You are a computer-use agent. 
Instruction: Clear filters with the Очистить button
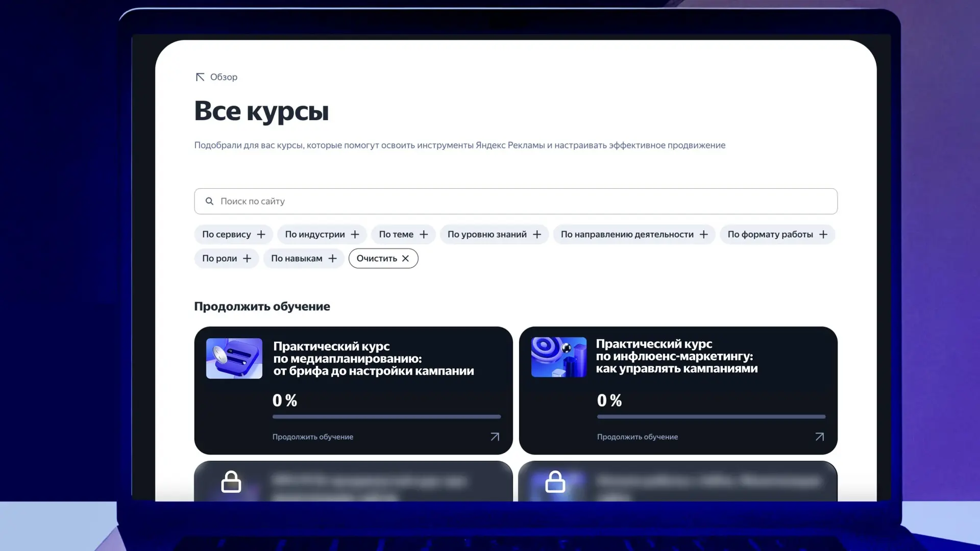coord(383,258)
